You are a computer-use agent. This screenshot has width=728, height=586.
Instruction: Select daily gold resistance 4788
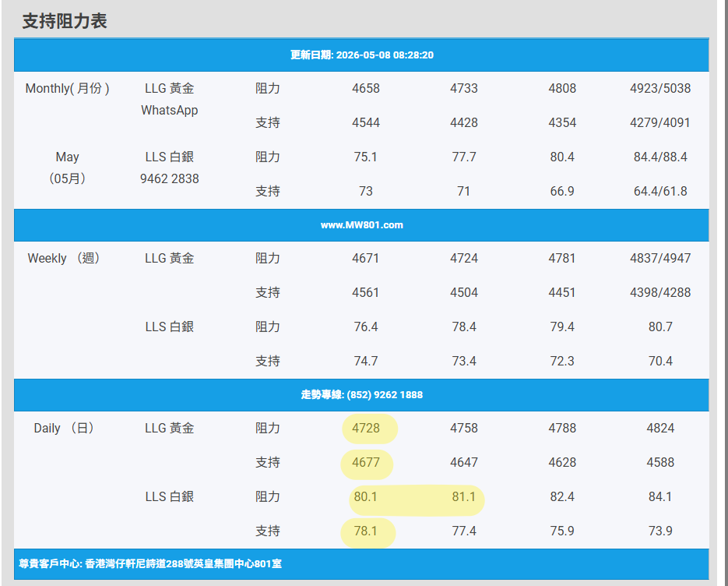562,428
